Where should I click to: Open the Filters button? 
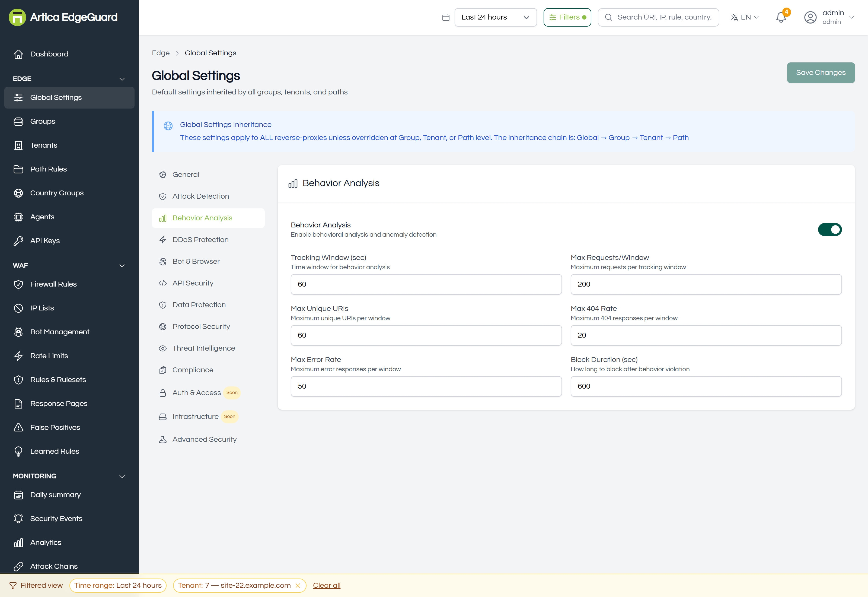[x=567, y=17]
